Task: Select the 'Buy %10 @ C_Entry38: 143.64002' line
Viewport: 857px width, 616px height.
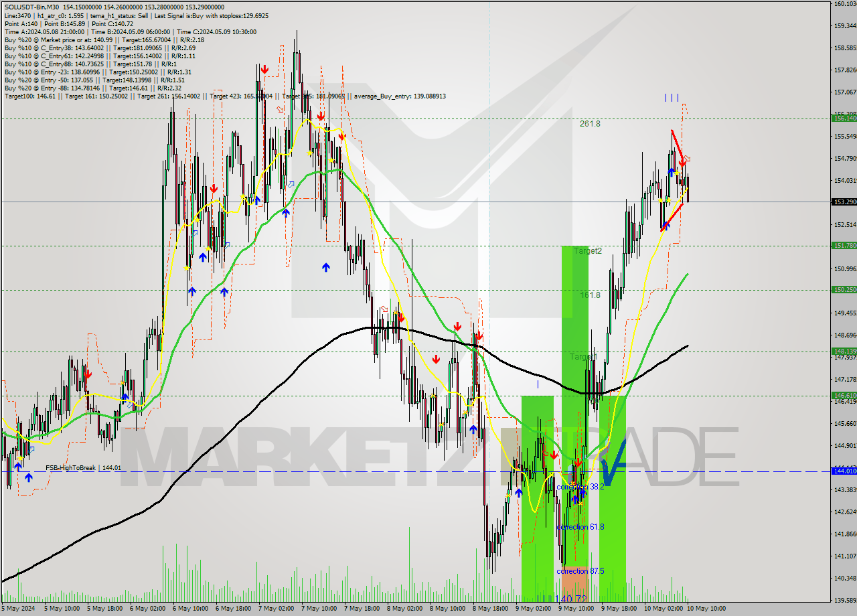Action: 100,48
